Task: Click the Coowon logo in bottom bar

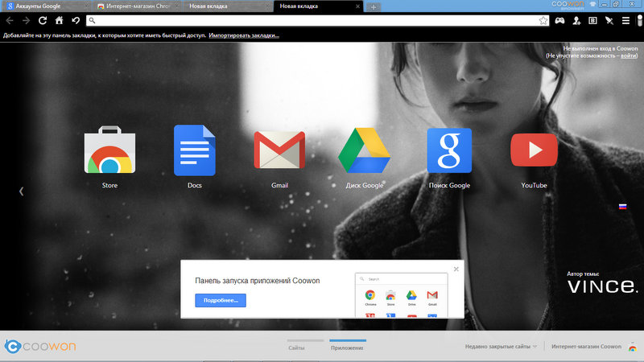Action: coord(40,346)
